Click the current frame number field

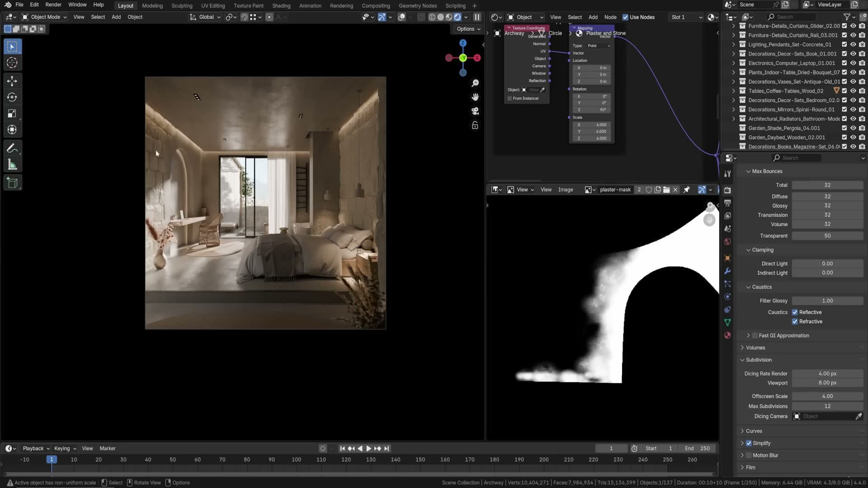tap(611, 449)
